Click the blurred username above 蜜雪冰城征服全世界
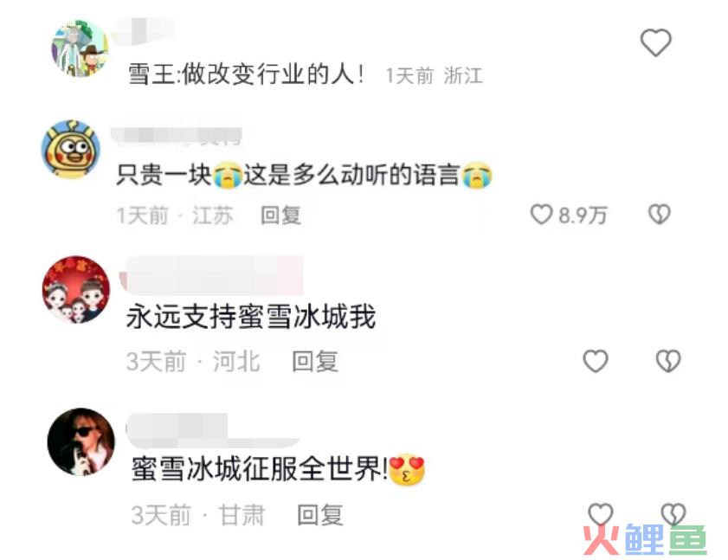This screenshot has height=560, width=728. pos(213,431)
